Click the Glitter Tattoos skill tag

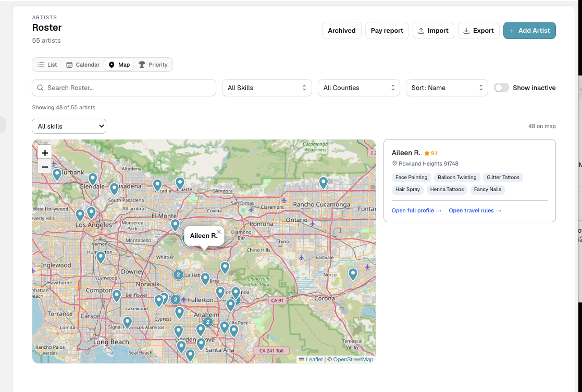point(503,178)
